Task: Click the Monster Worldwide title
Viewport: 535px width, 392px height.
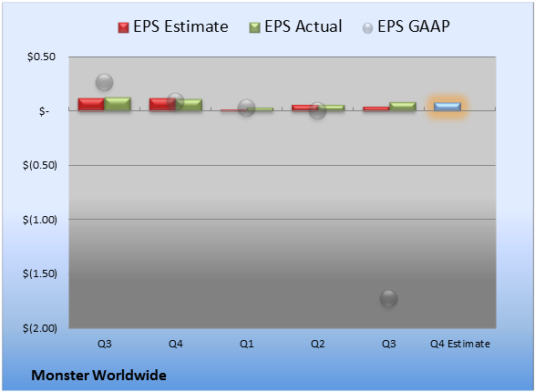Action: click(x=99, y=376)
